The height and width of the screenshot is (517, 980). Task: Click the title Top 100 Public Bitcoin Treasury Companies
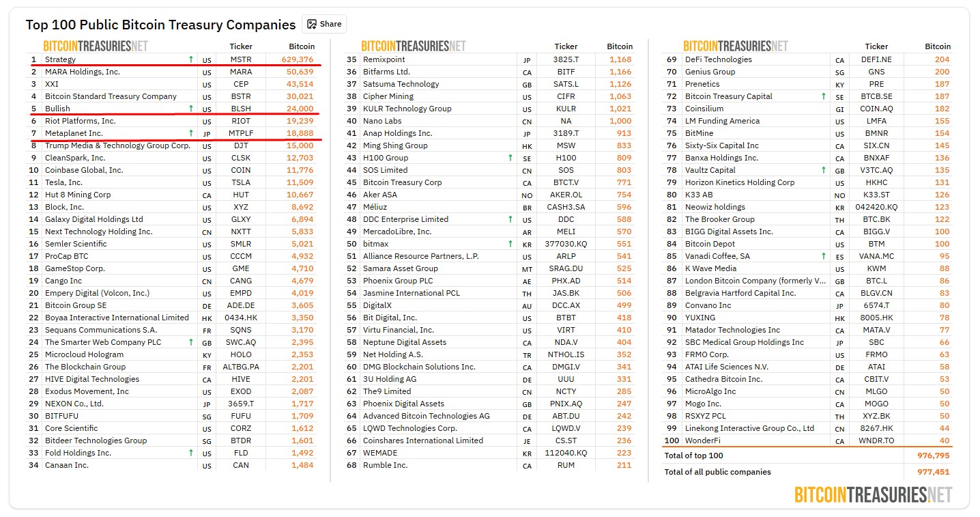coord(161,25)
